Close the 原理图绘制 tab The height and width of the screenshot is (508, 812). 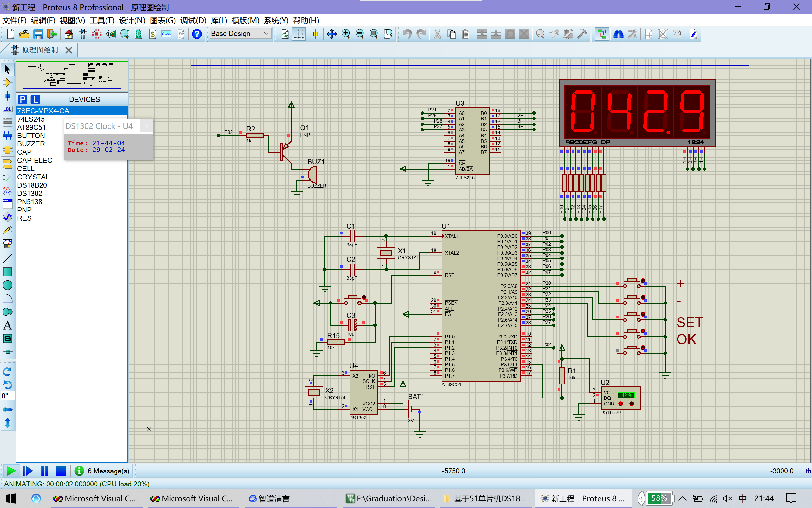(69, 50)
